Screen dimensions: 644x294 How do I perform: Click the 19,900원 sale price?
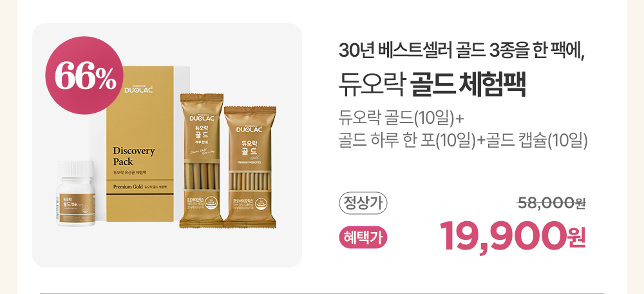point(513,237)
